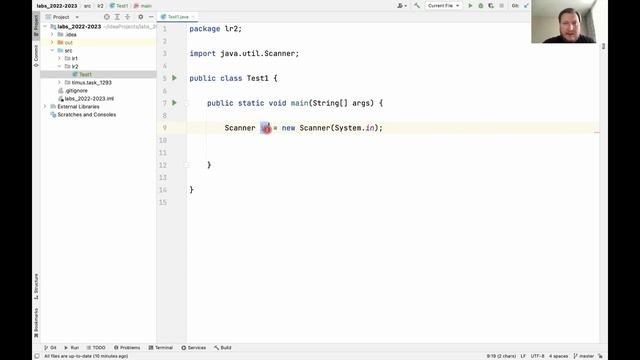Open the Git tool window tab

pos(50,348)
